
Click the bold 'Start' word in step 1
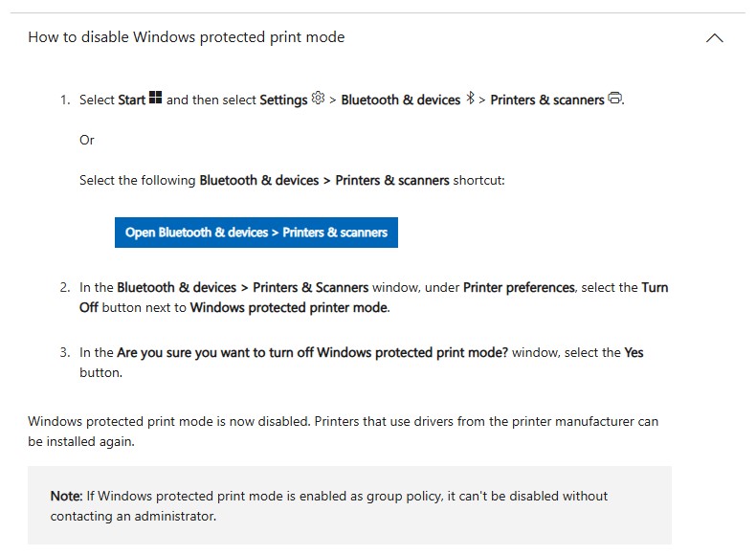(x=131, y=100)
